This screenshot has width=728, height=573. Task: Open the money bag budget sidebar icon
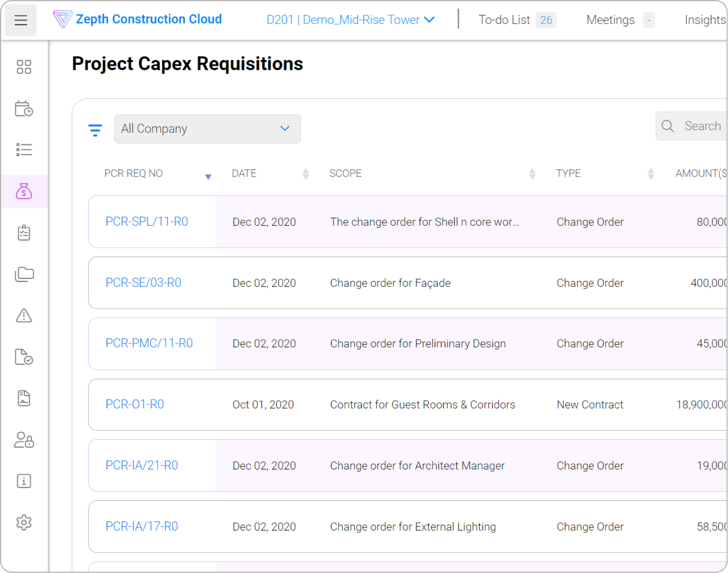point(24,192)
